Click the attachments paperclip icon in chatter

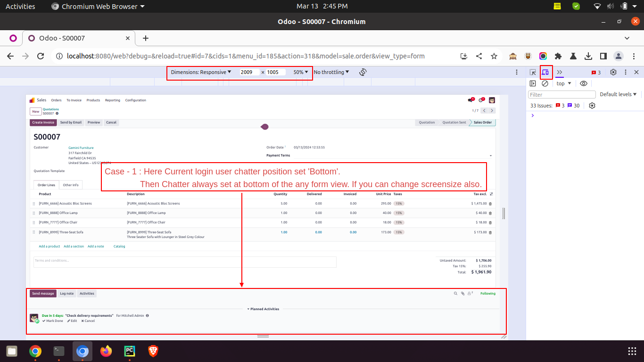pyautogui.click(x=463, y=294)
